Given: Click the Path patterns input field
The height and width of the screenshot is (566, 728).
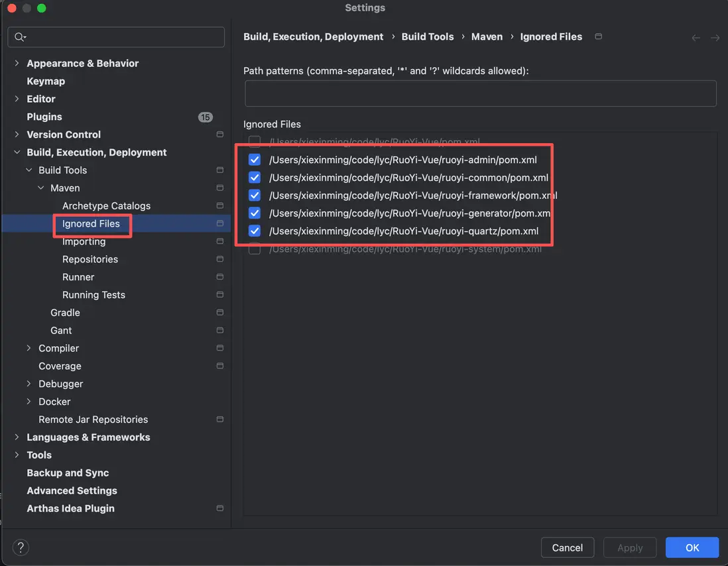Looking at the screenshot, I should point(480,93).
